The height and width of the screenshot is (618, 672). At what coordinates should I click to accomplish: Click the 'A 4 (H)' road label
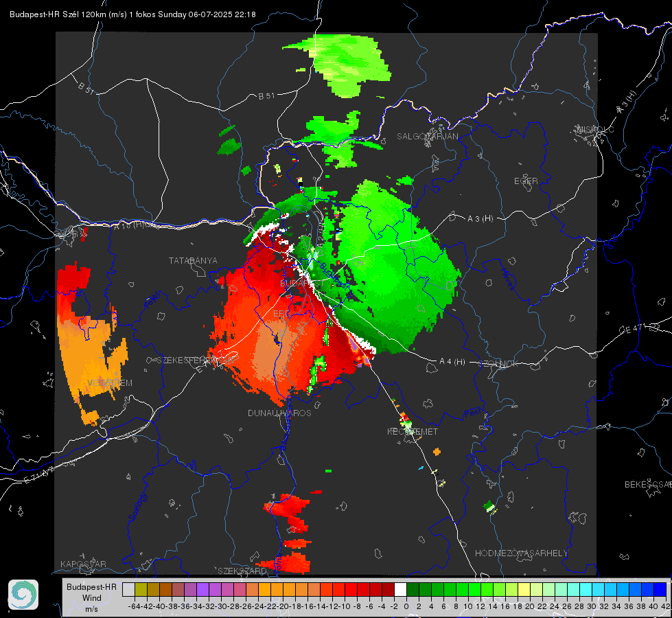pos(452,362)
